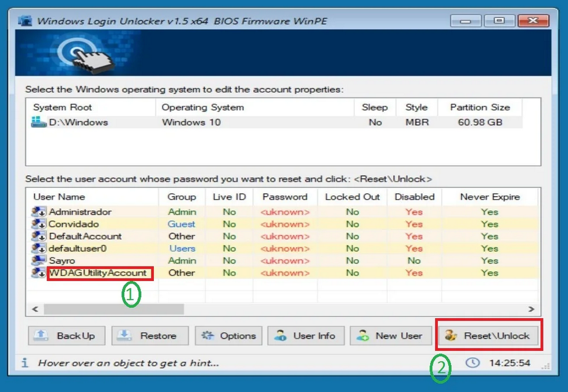Viewport: 568px width, 392px height.
Task: Click the Convidado account icon
Action: 38,224
